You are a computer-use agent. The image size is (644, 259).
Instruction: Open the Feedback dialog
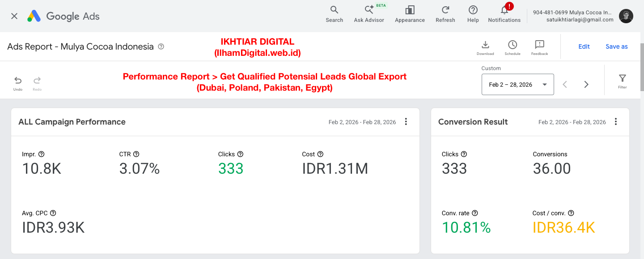[539, 47]
